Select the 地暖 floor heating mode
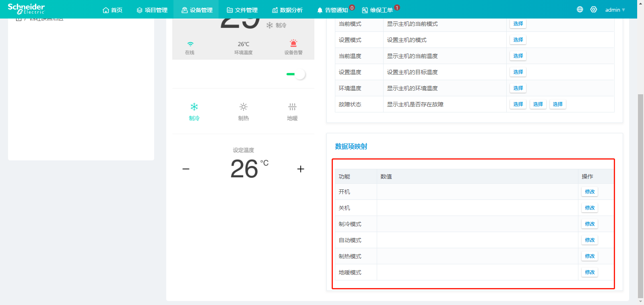This screenshot has height=305, width=644. pos(292,112)
